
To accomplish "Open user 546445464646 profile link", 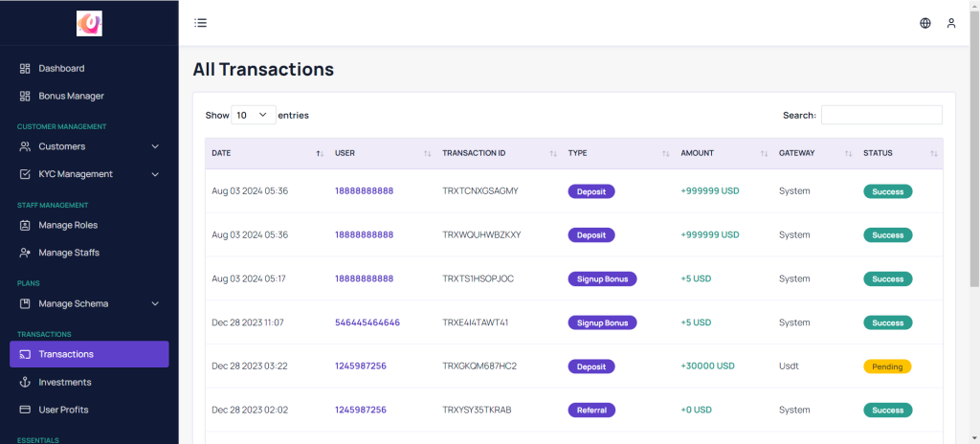I will (367, 322).
